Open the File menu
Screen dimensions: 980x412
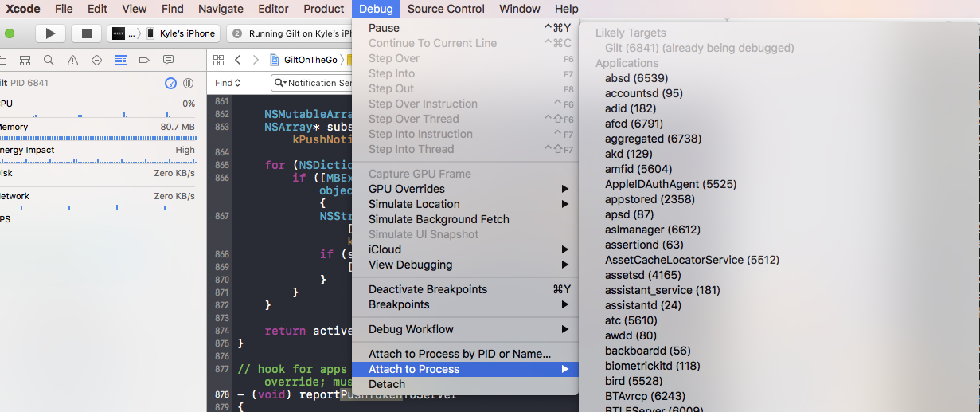click(x=64, y=9)
